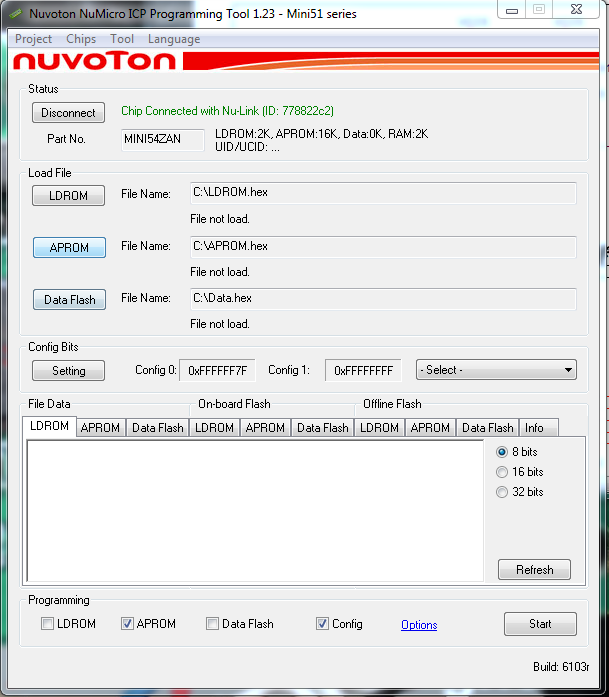
Task: Open the Tool menu
Action: (122, 39)
